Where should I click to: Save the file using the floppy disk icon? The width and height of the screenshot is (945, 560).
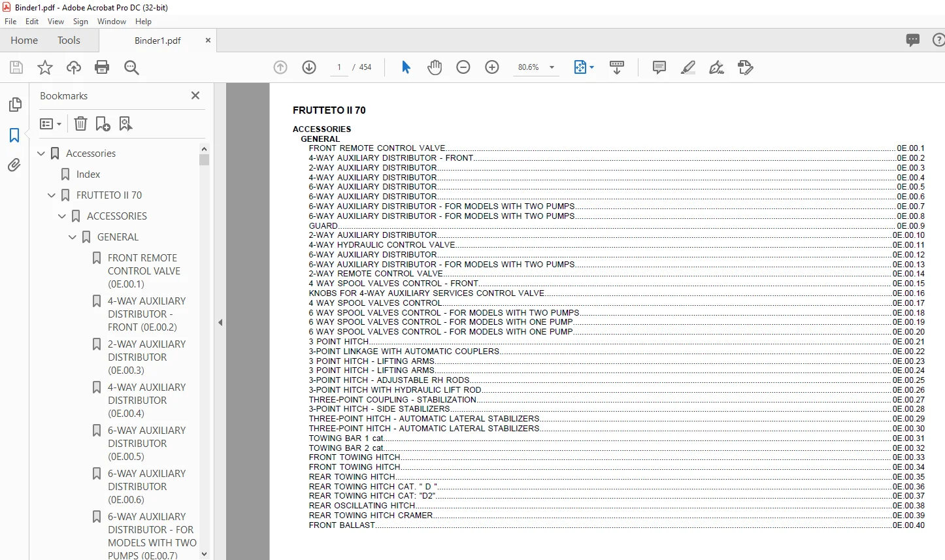[16, 67]
